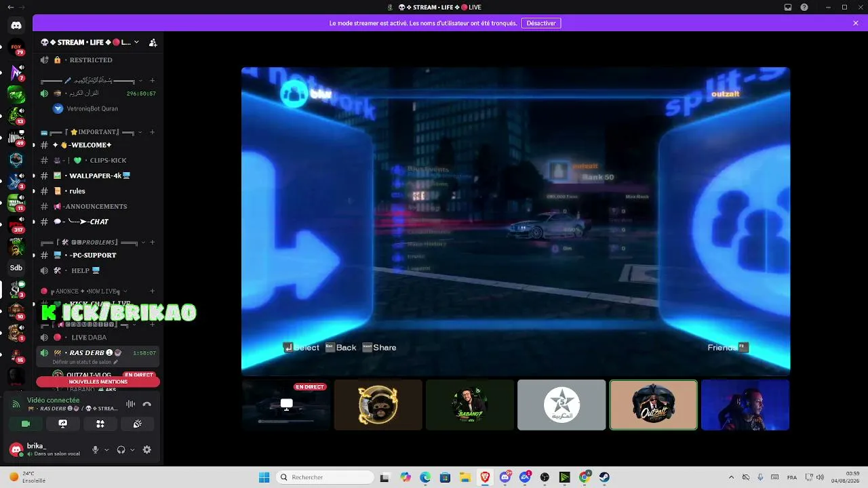Viewport: 868px width, 488px height.
Task: Open the CHAT text channel
Action: (98, 222)
